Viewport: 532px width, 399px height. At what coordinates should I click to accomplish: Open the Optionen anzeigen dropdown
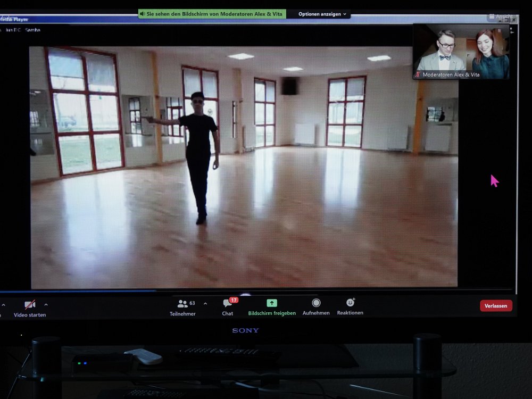322,14
